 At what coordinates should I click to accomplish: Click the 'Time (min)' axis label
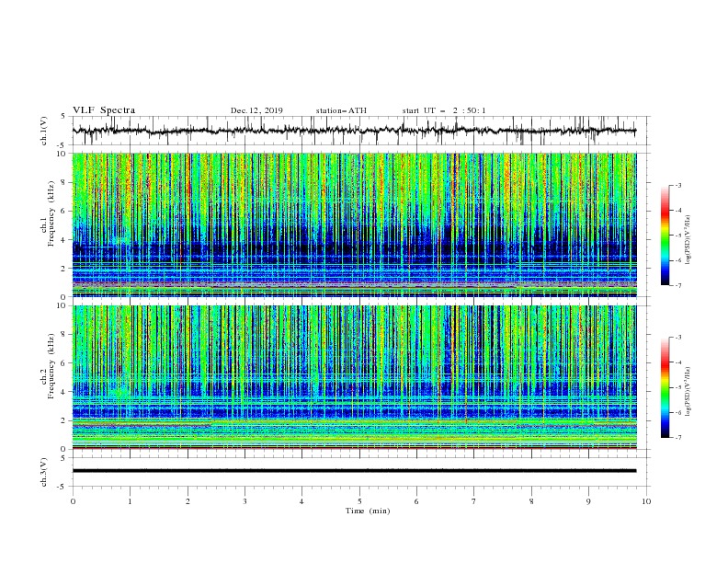coord(368,511)
